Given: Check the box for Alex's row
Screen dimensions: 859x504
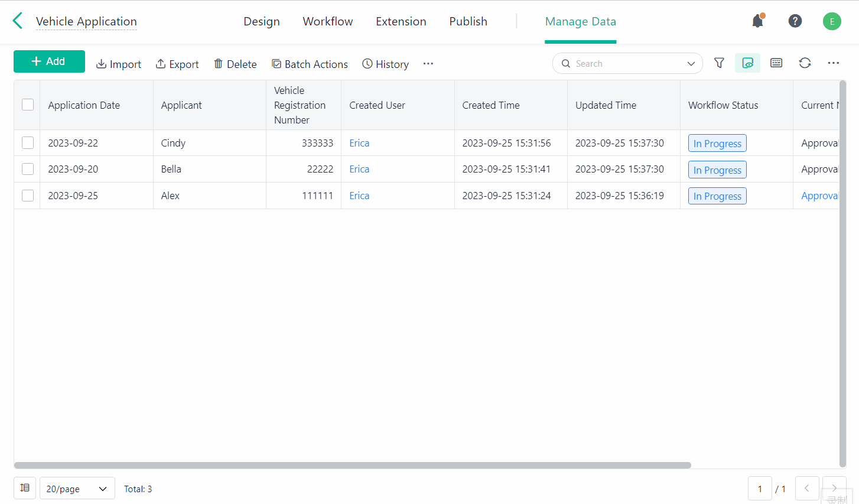Looking at the screenshot, I should pos(28,196).
